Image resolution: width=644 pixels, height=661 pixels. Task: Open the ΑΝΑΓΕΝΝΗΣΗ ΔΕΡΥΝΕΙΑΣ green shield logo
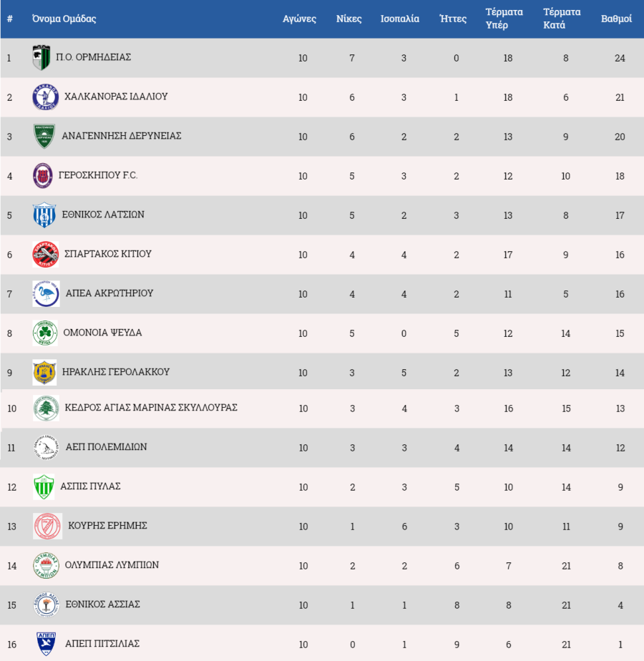tap(44, 136)
